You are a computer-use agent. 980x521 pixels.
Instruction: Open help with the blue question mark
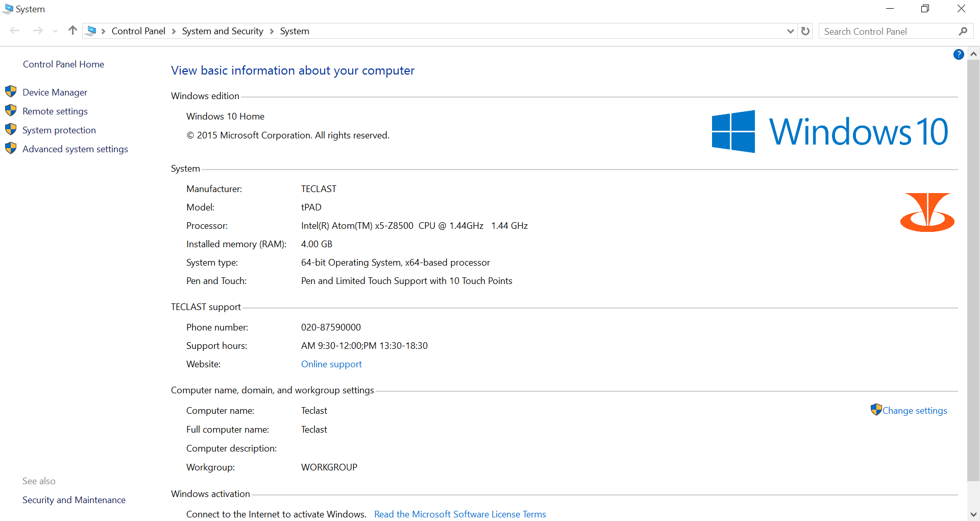959,55
